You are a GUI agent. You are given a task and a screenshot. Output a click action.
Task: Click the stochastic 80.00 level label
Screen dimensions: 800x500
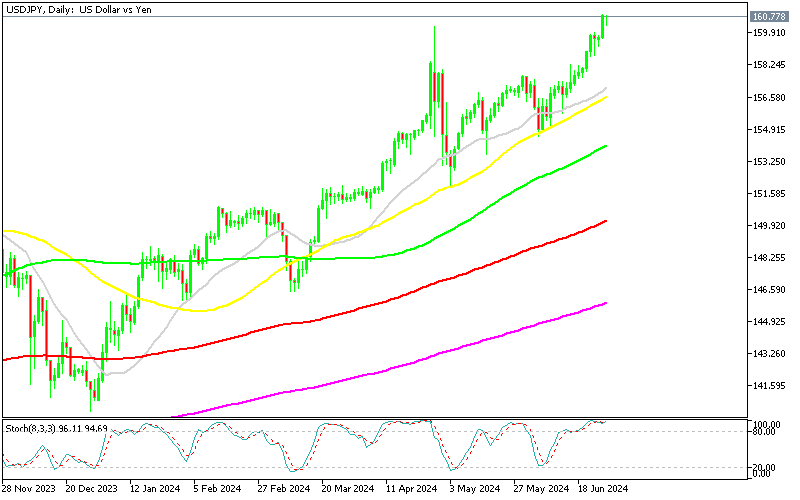point(765,432)
